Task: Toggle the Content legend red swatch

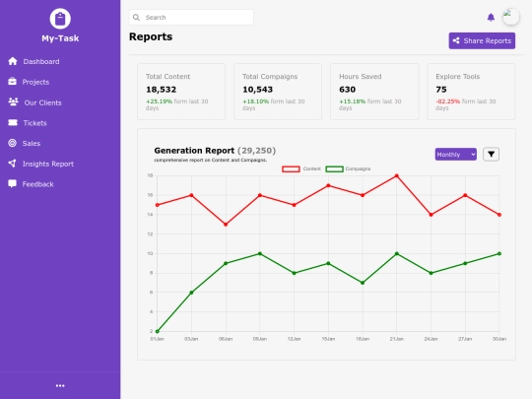Action: [x=291, y=168]
